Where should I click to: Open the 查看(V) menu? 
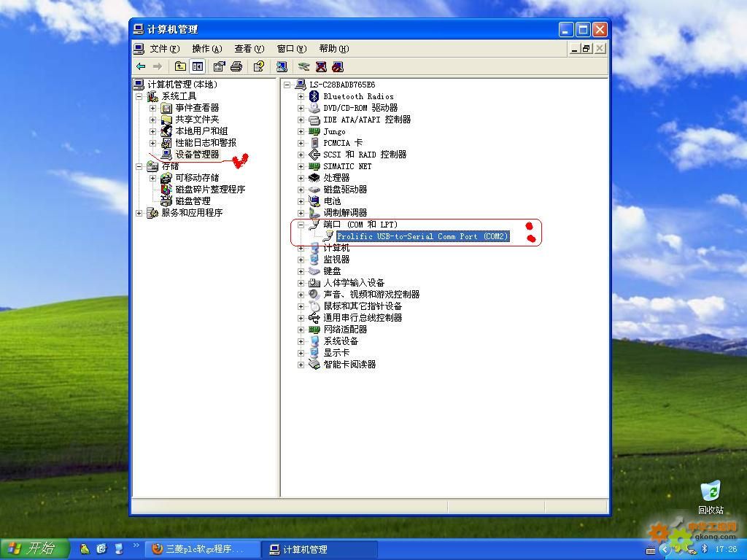click(249, 49)
